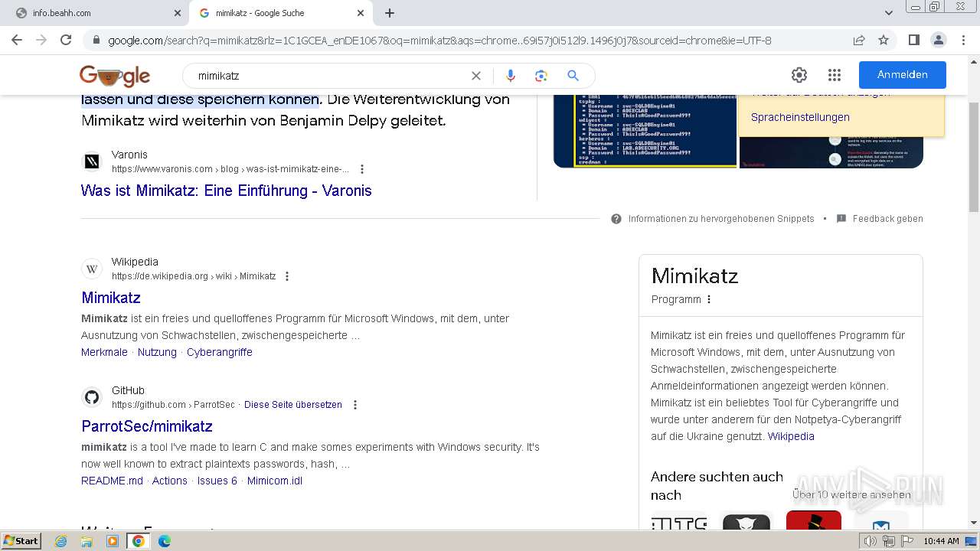The image size is (980, 551).
Task: Open the Windows Start menu
Action: point(21,541)
